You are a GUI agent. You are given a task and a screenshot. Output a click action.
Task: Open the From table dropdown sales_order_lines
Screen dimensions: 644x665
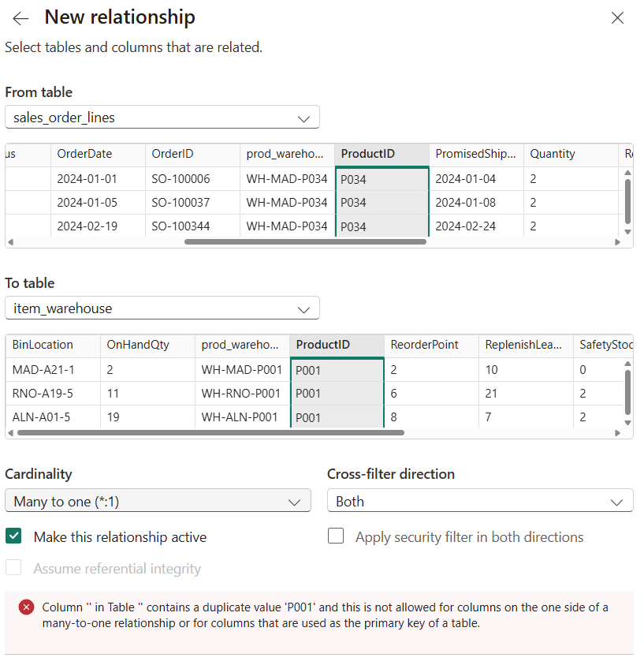click(162, 117)
